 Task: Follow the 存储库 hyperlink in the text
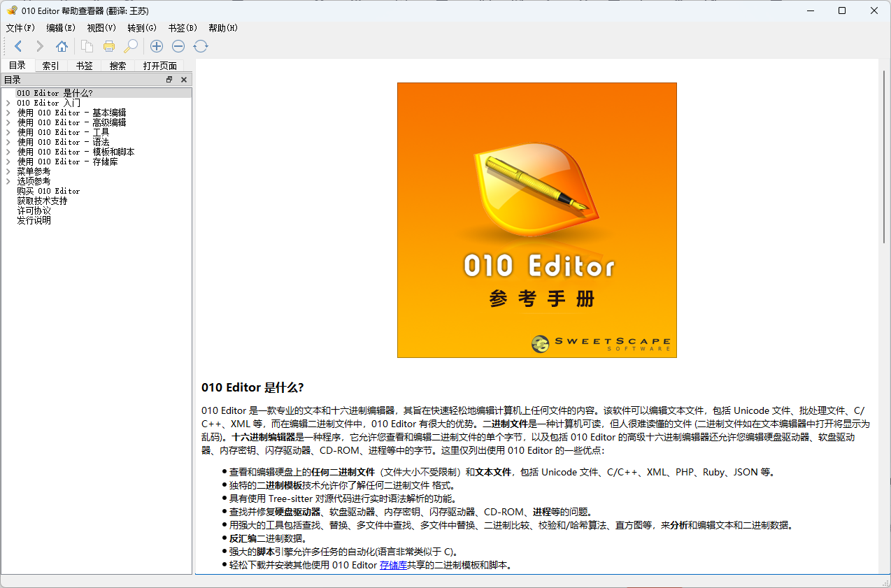tap(393, 565)
